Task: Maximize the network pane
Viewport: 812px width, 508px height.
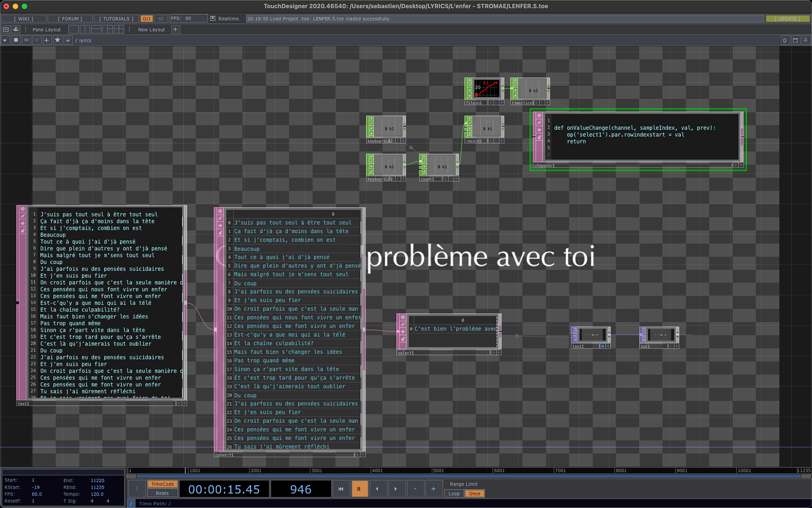Action: tap(795, 40)
